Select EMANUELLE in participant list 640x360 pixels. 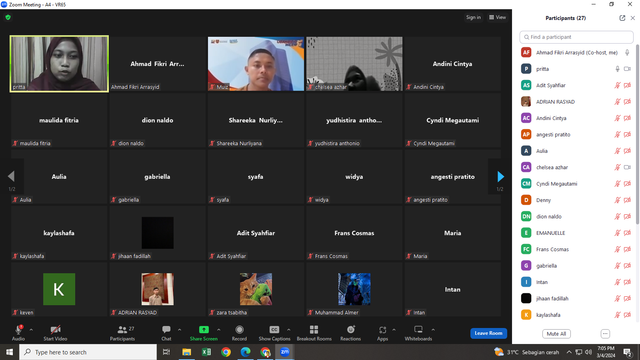coord(576,233)
